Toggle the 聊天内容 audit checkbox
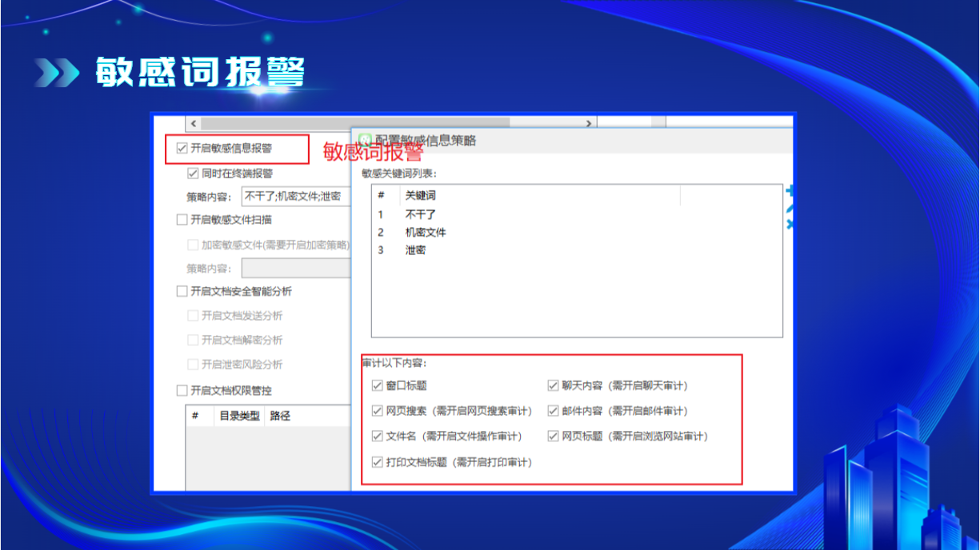980x550 pixels. coord(553,385)
